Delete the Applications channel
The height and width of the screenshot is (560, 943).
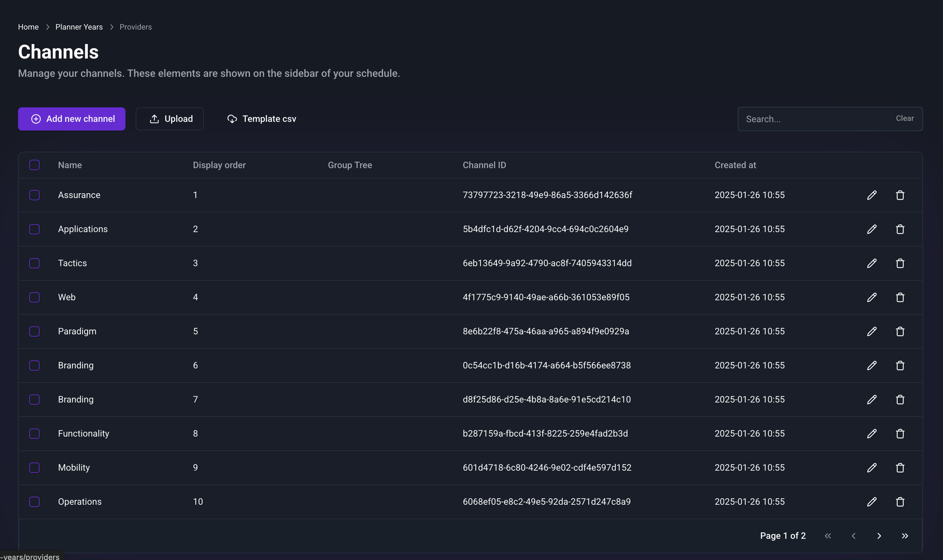pyautogui.click(x=900, y=229)
